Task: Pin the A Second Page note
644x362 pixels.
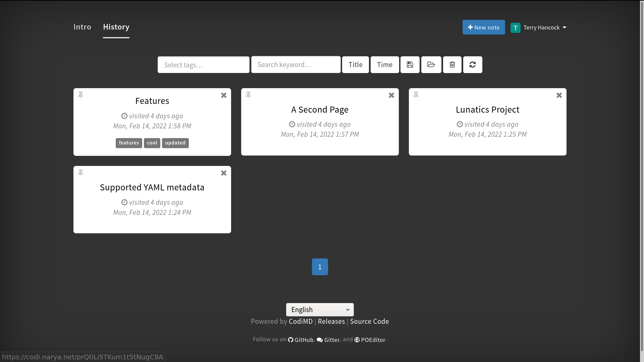Action: tap(248, 95)
